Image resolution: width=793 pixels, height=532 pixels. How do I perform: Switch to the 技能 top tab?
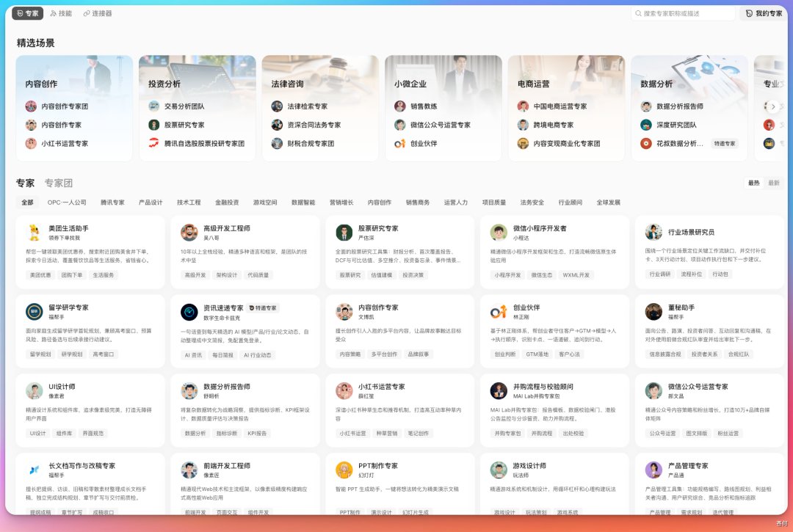pyautogui.click(x=61, y=14)
